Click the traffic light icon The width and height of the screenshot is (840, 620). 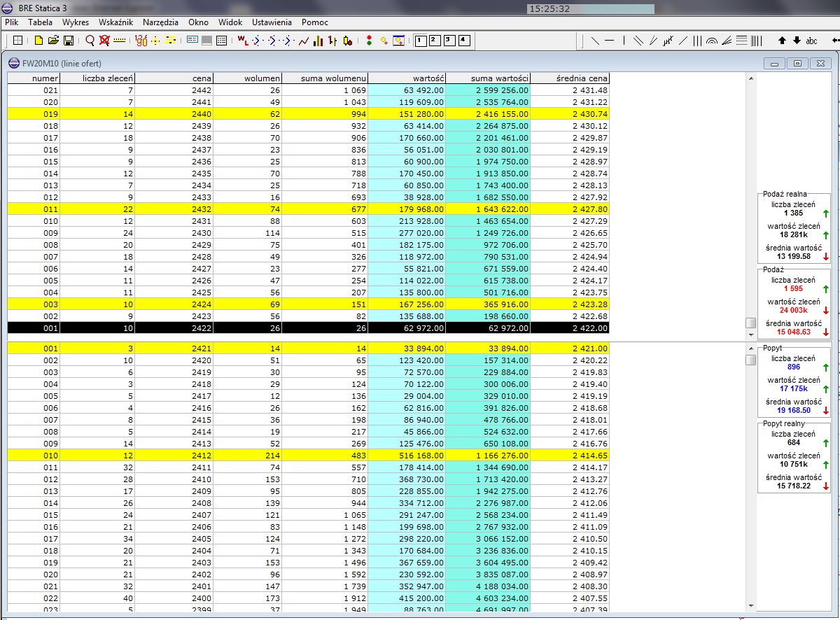(369, 41)
